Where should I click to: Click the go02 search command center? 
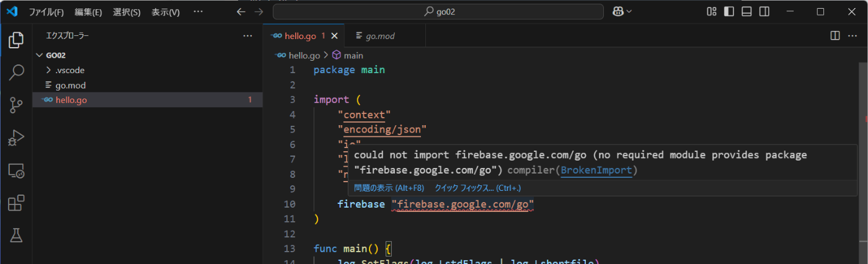(438, 12)
